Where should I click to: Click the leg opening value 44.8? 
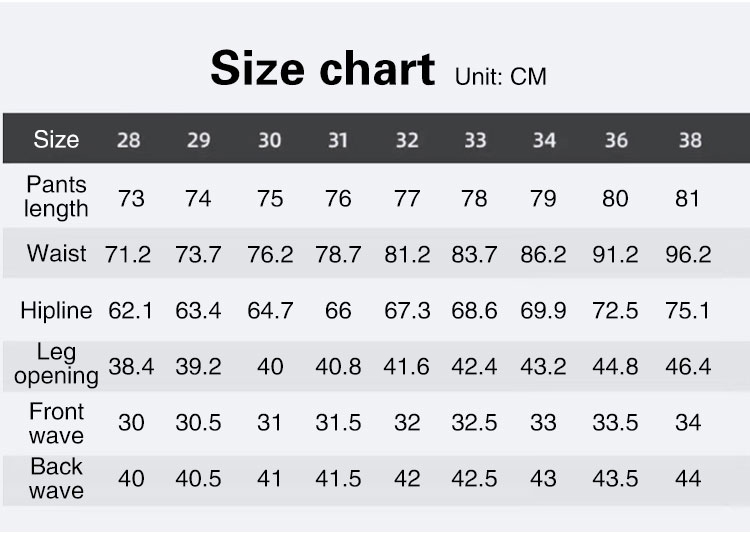(x=615, y=366)
